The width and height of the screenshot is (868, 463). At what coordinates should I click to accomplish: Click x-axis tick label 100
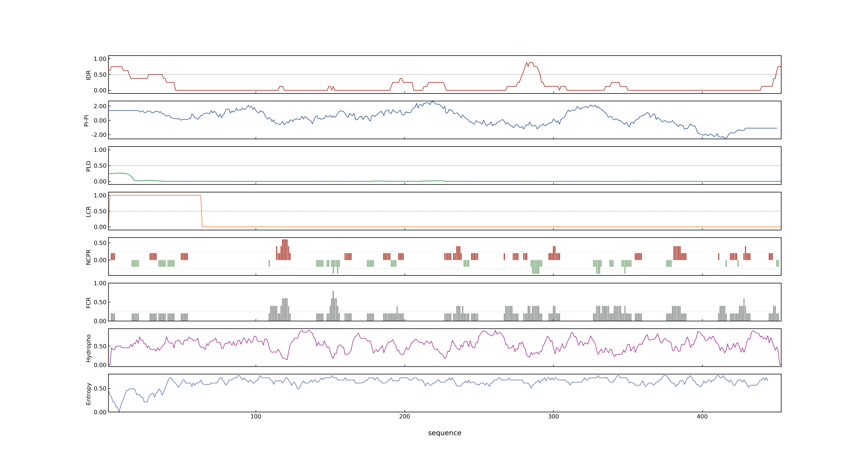pos(256,416)
